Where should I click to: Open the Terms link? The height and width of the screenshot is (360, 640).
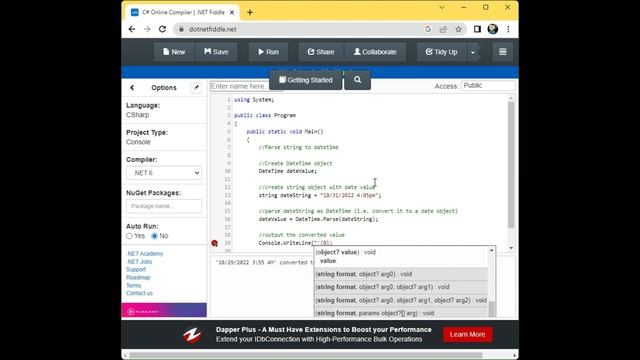click(x=133, y=285)
